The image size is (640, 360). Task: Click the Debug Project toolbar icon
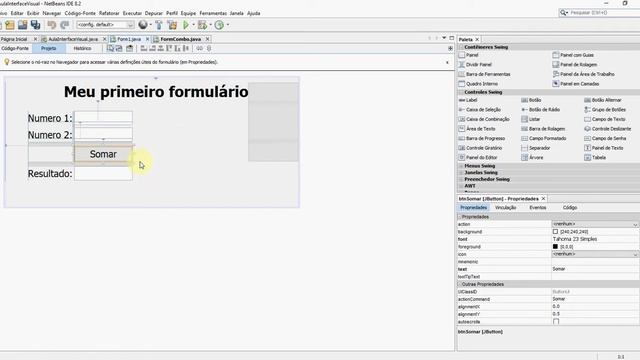[x=202, y=25]
